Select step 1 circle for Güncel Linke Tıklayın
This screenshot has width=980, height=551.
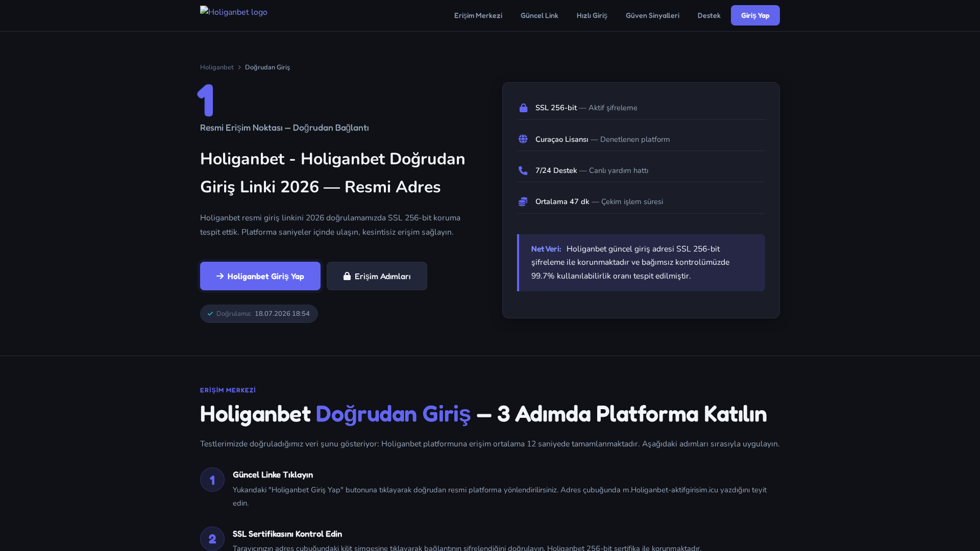[212, 480]
